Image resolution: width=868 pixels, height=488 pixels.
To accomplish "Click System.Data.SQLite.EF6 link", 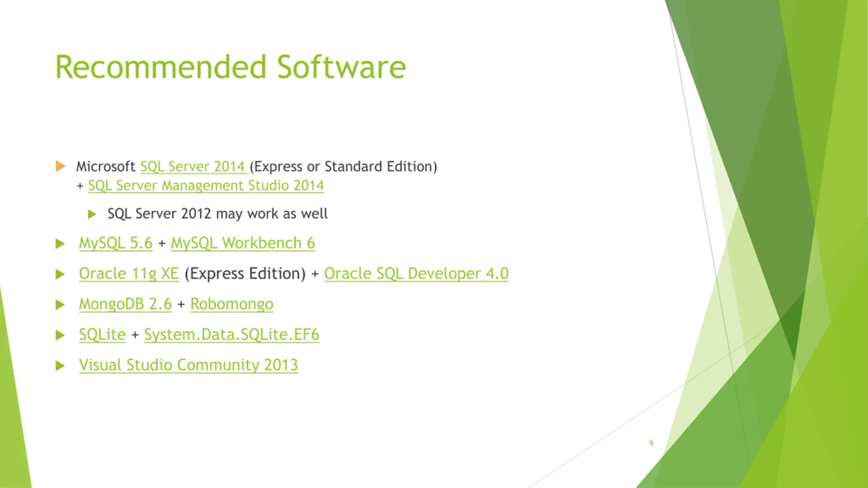I will click(232, 334).
